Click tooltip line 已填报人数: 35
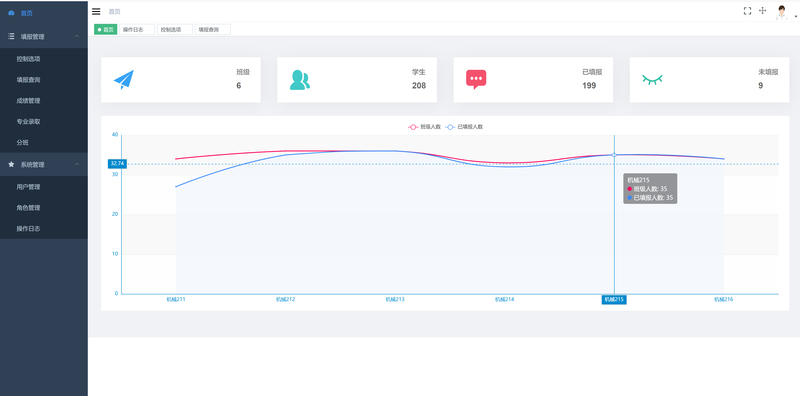Image resolution: width=800 pixels, height=396 pixels. click(650, 197)
